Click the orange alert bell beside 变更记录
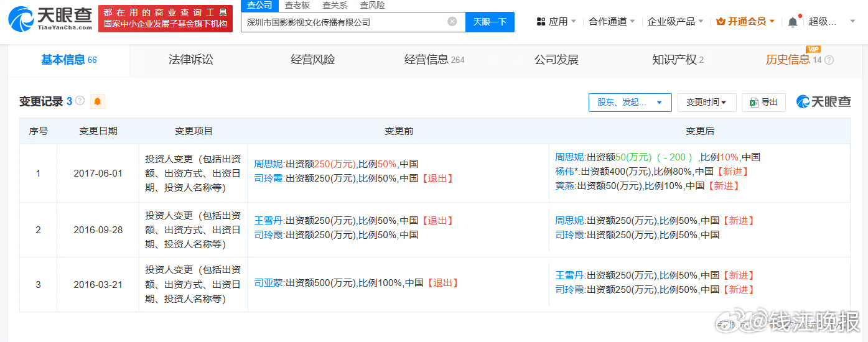Viewport: 868px width, 342px height. 98,101
